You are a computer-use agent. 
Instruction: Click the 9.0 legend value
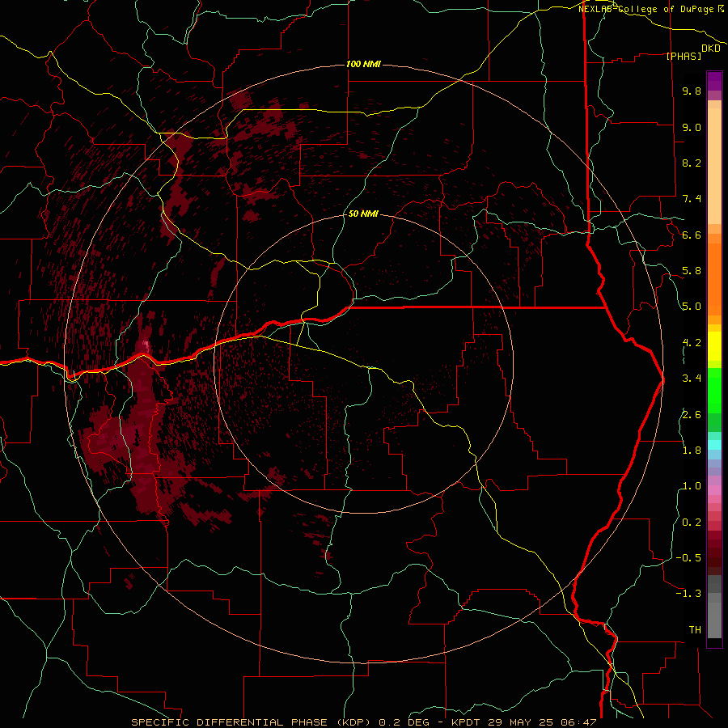(x=692, y=127)
